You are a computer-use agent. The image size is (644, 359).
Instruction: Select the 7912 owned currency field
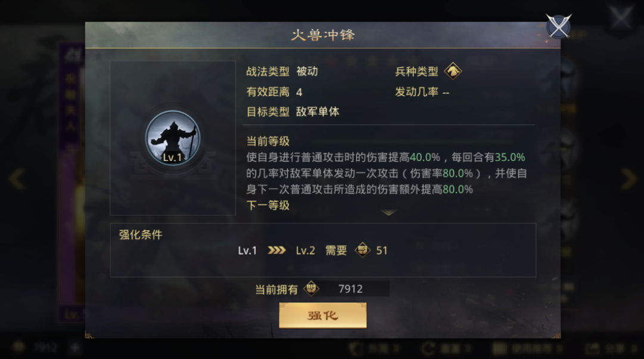350,289
